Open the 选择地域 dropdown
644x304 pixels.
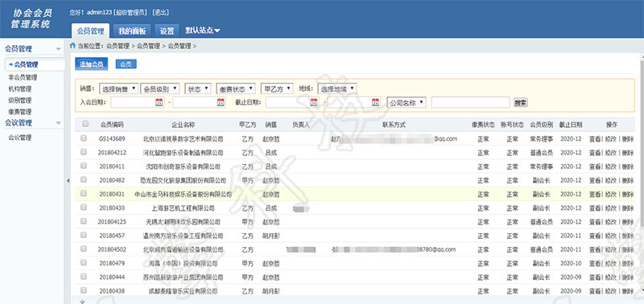pos(336,88)
